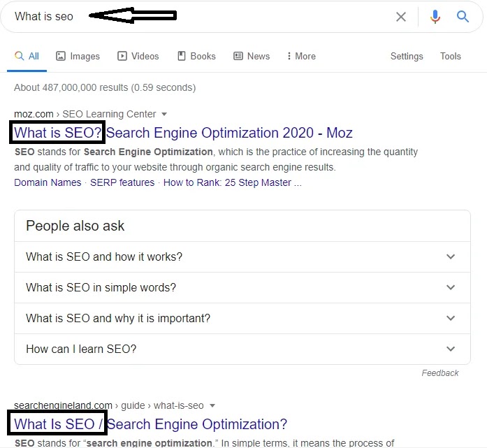Screen dimensions: 487x448
Task: Click the Feedback link
Action: coord(439,373)
